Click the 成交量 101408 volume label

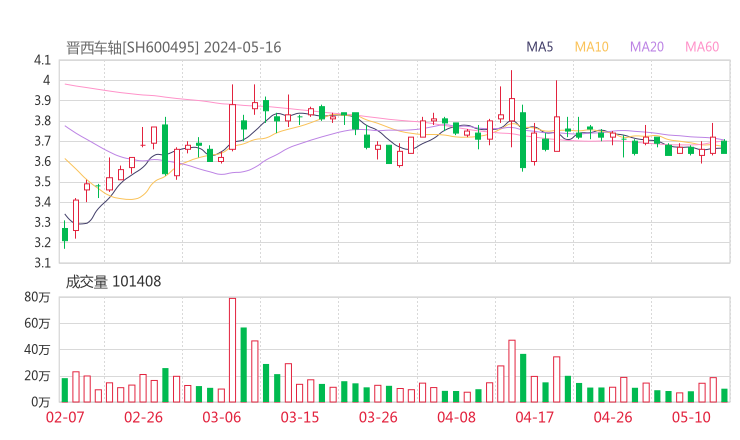[x=113, y=282]
